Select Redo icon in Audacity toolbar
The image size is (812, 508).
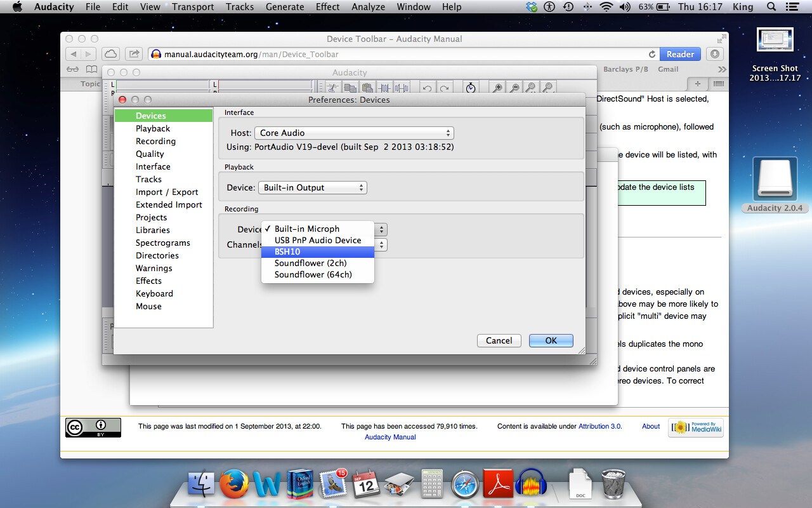tap(445, 88)
